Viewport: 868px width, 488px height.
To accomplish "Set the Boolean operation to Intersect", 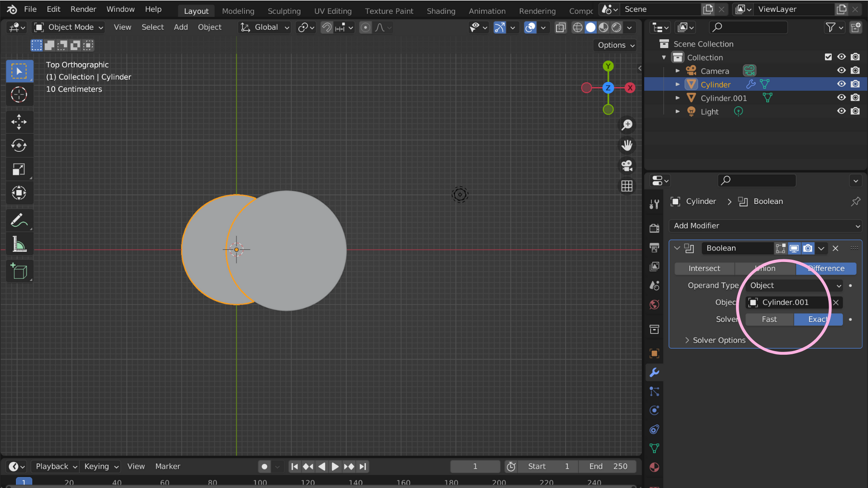I will pos(704,268).
